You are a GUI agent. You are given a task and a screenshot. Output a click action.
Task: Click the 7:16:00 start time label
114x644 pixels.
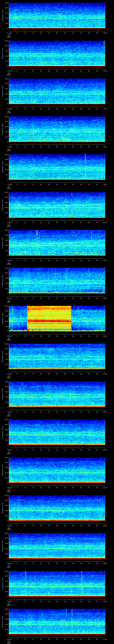[9, 109]
